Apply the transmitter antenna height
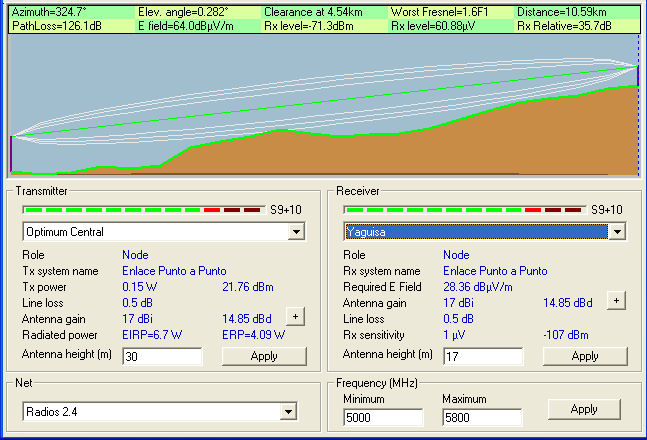The height and width of the screenshot is (440, 647). point(264,356)
